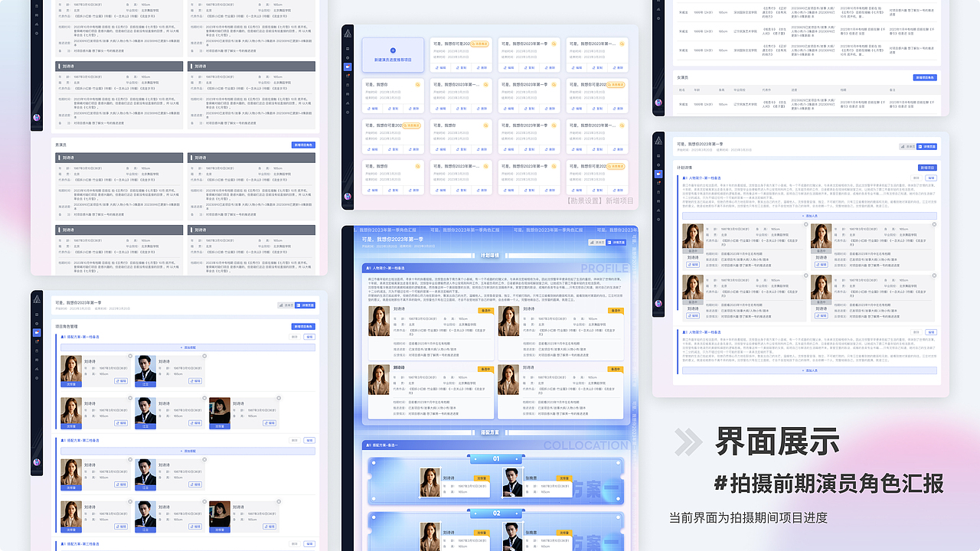Click the user avatar in the 项目角色管理 sidebar

point(37,461)
